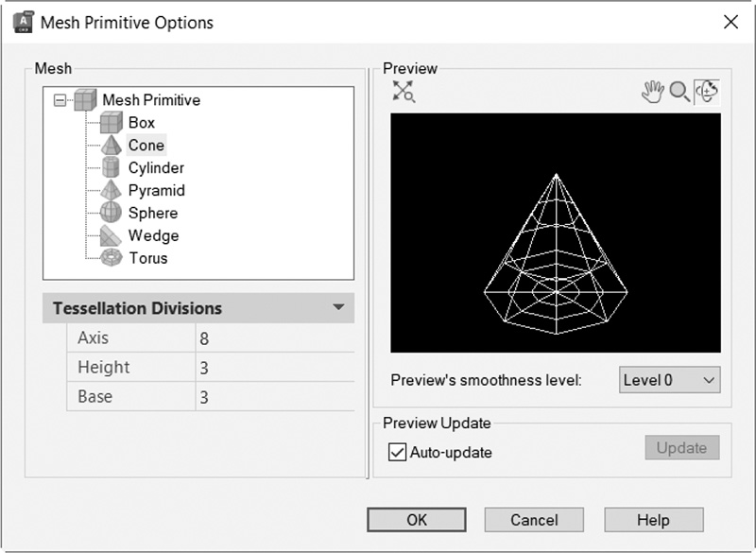The image size is (756, 553).
Task: Click the Height property label
Action: (x=104, y=368)
